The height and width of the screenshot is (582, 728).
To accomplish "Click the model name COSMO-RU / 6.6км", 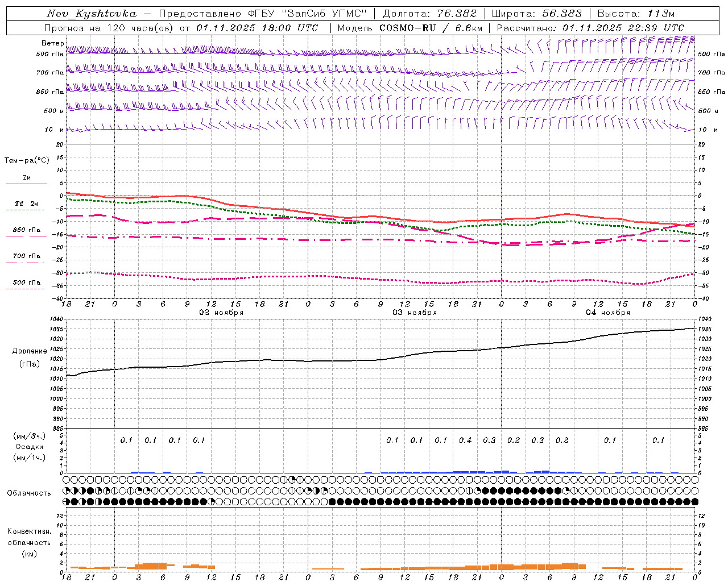I will click(431, 28).
